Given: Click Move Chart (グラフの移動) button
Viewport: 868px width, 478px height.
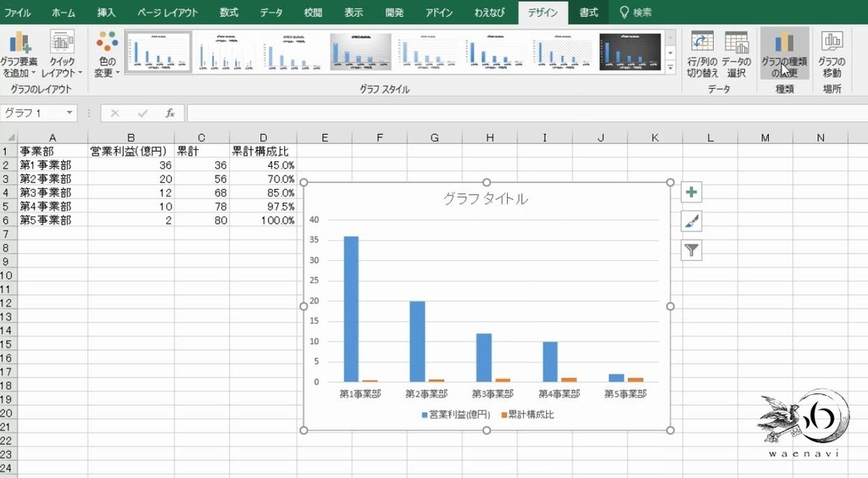Looking at the screenshot, I should tap(832, 54).
